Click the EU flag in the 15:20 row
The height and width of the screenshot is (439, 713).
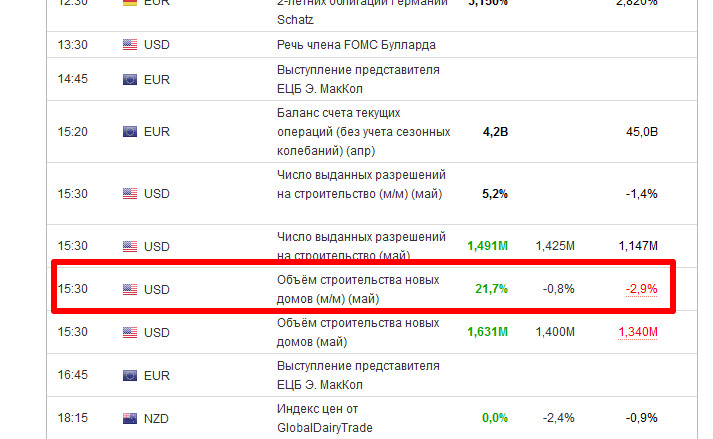(x=130, y=131)
